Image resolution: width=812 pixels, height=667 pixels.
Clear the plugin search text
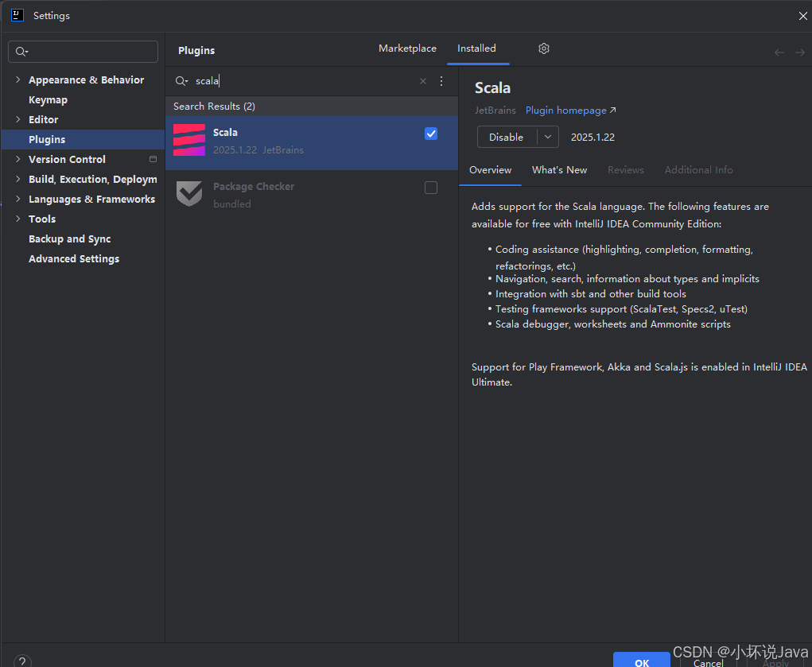pos(423,81)
